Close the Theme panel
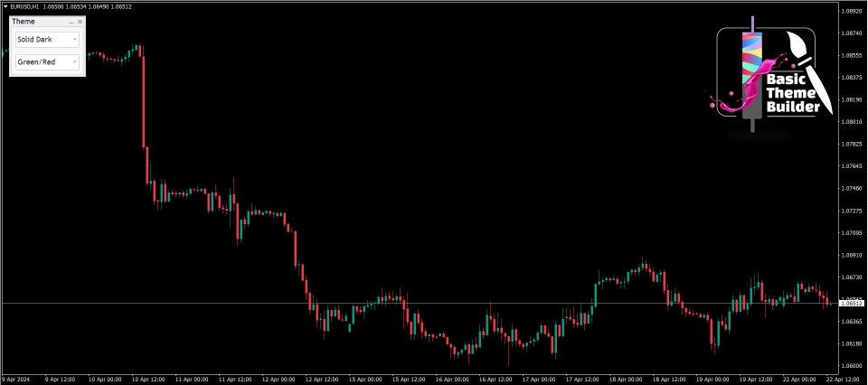868x385 pixels. [x=80, y=22]
